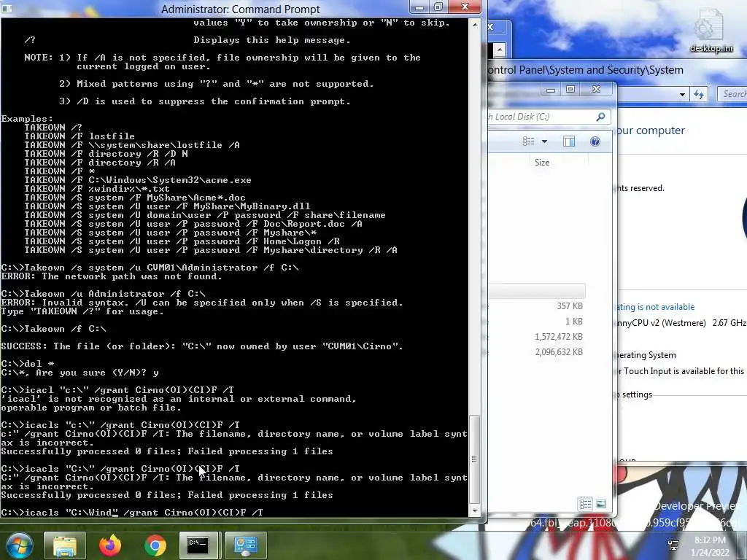
Task: Click the 357 KB size cell in Explorer
Action: pyautogui.click(x=569, y=306)
